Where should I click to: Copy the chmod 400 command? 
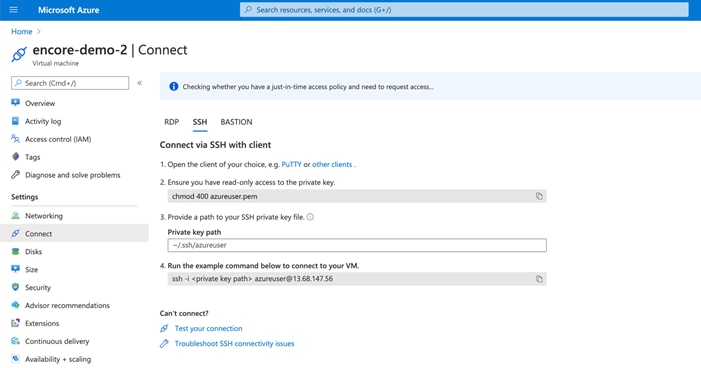pos(539,196)
